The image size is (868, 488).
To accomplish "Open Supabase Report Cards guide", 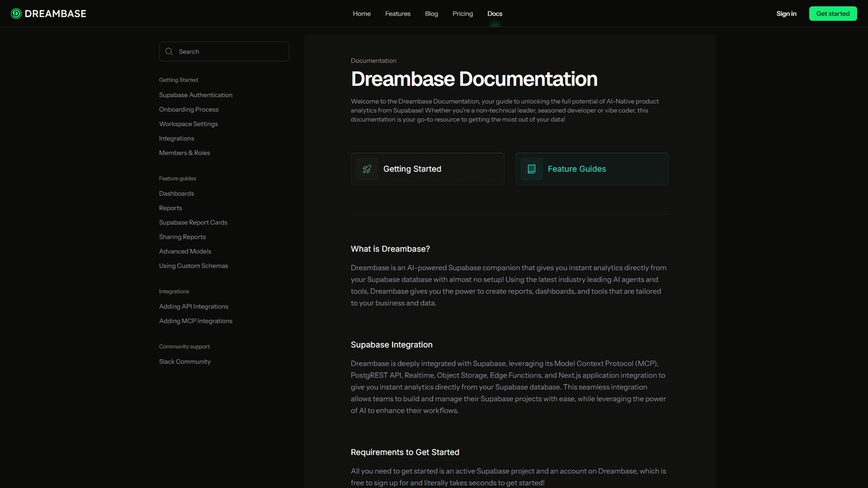I will coord(193,222).
